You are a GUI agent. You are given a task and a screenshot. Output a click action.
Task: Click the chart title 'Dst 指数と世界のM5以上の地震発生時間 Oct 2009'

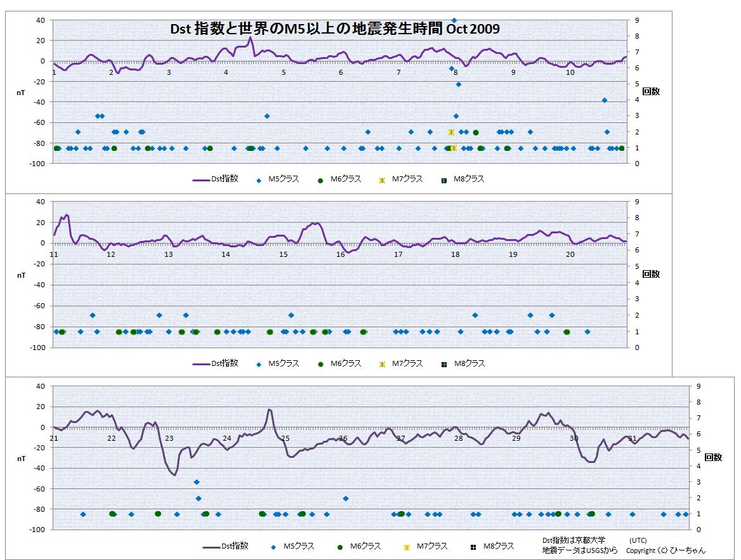click(x=335, y=29)
